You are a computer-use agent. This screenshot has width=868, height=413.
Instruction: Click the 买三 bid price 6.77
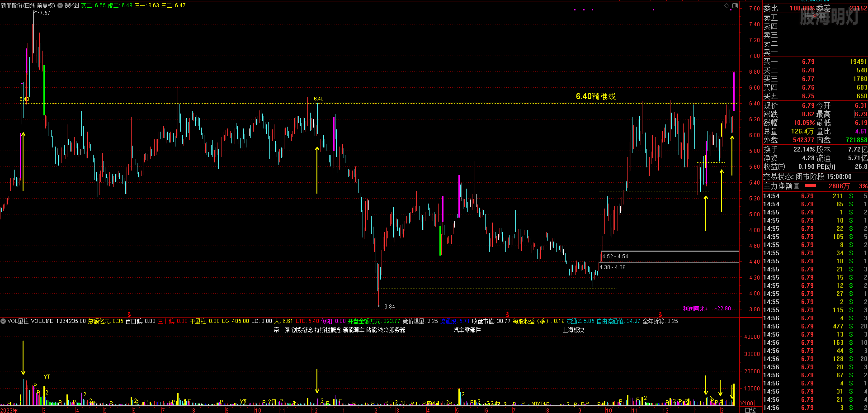coord(808,79)
